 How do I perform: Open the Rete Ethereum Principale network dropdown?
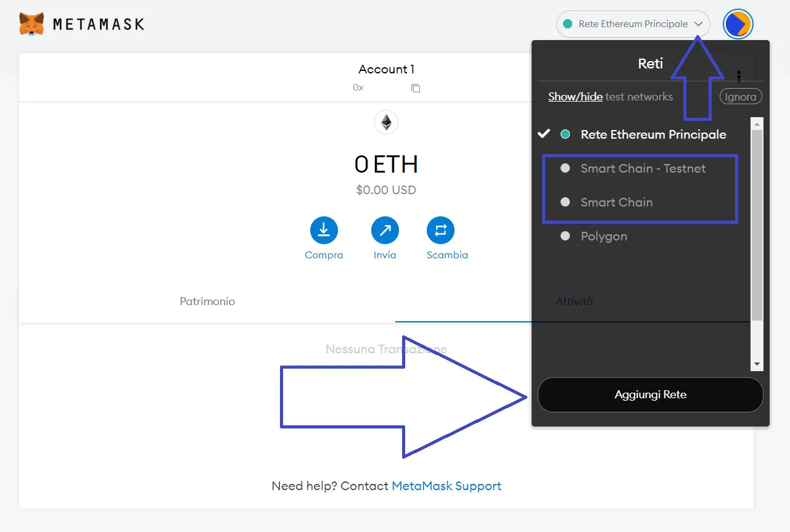633,24
